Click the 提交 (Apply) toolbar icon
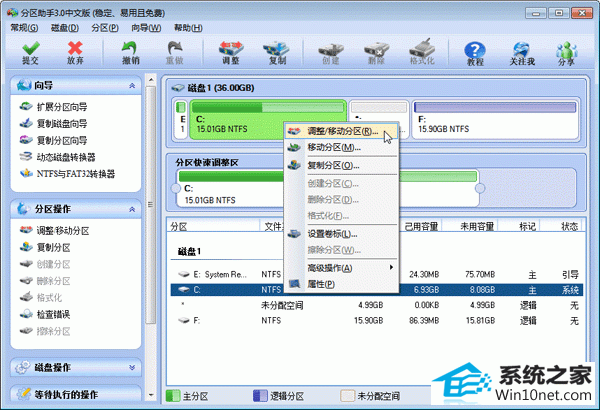 pyautogui.click(x=30, y=52)
